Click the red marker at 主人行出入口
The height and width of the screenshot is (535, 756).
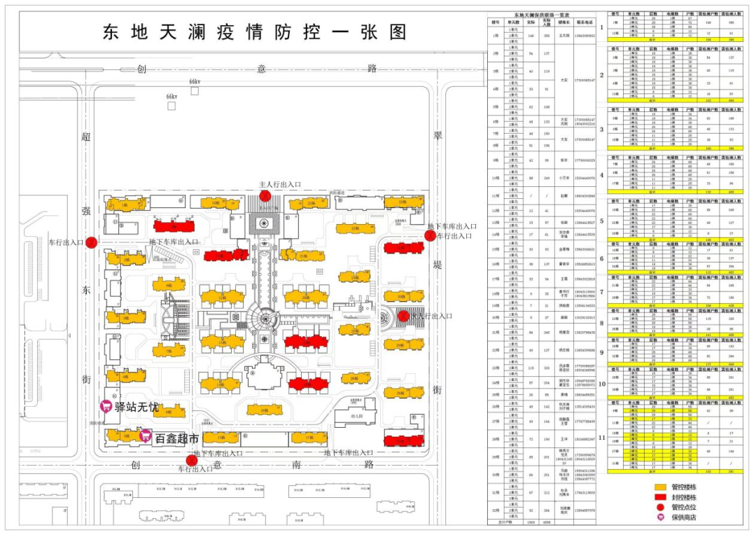coord(265,195)
